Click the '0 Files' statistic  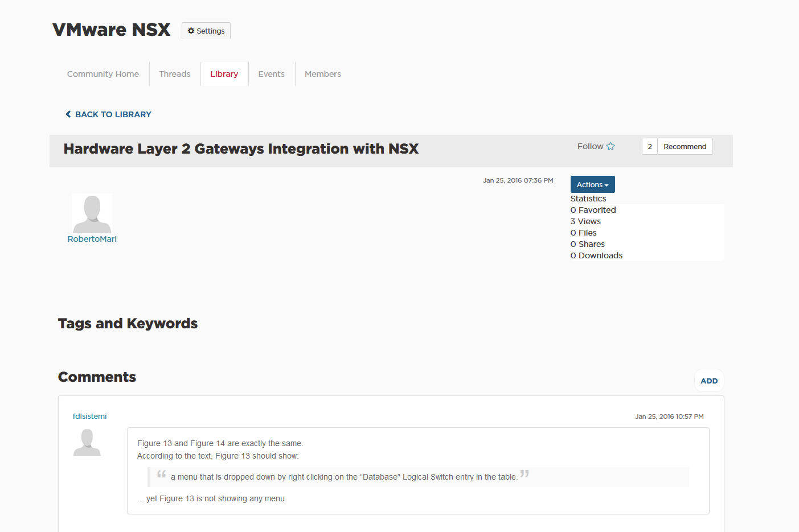[x=584, y=233]
